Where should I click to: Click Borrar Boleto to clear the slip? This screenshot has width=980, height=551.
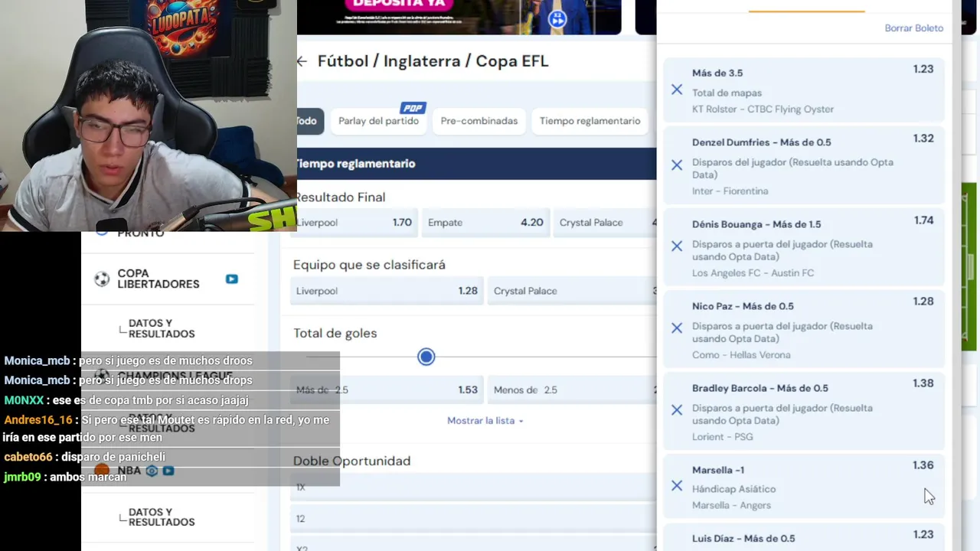coord(914,28)
